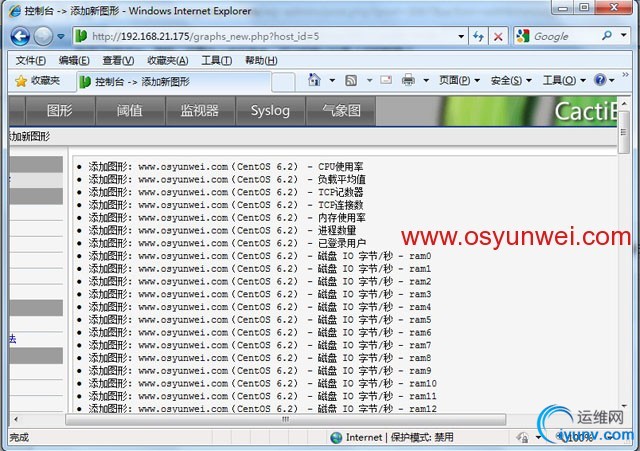Image resolution: width=640 pixels, height=451 pixels.
Task: Expand the Home icon dropdown arrow
Action: [x=332, y=80]
